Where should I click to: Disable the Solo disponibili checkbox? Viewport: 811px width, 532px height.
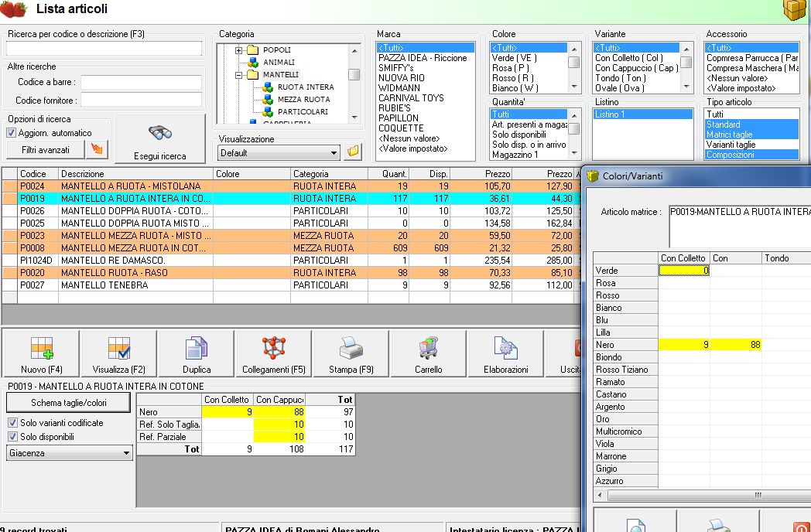(x=12, y=437)
